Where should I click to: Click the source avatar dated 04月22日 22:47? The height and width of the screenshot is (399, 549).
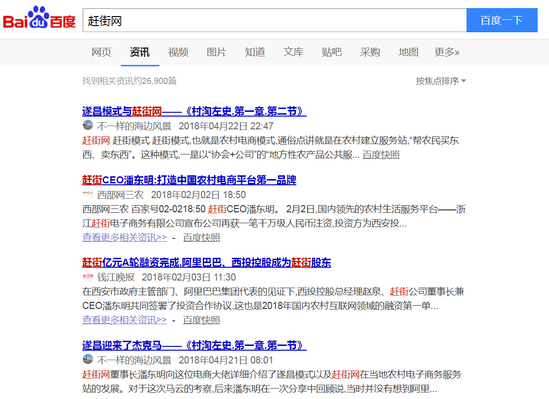pyautogui.click(x=88, y=125)
